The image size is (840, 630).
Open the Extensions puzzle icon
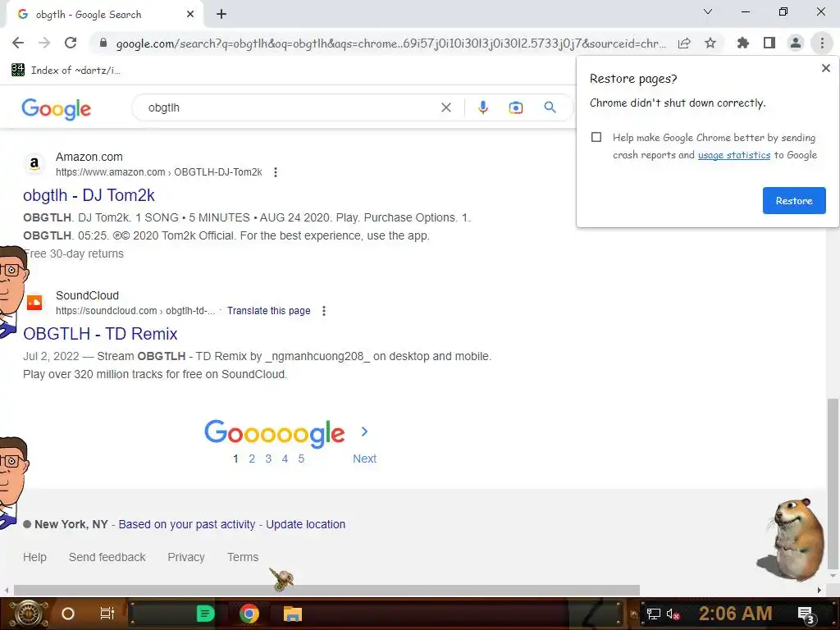(742, 43)
